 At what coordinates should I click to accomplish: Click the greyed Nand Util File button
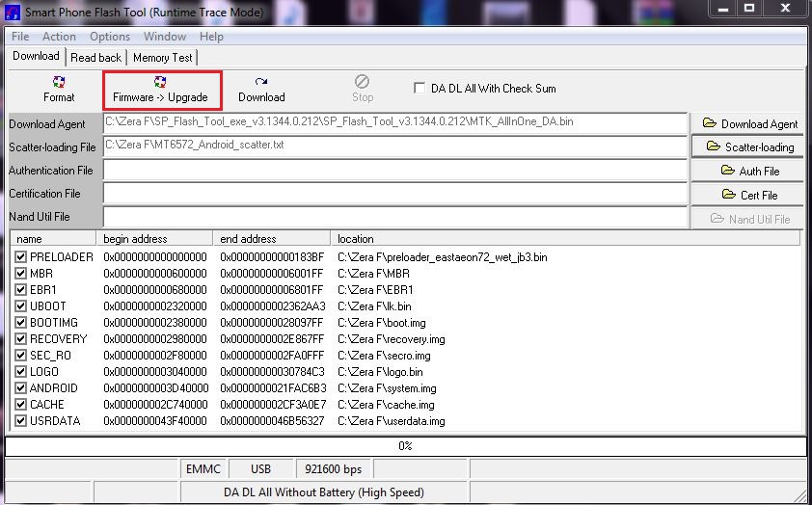[x=747, y=219]
